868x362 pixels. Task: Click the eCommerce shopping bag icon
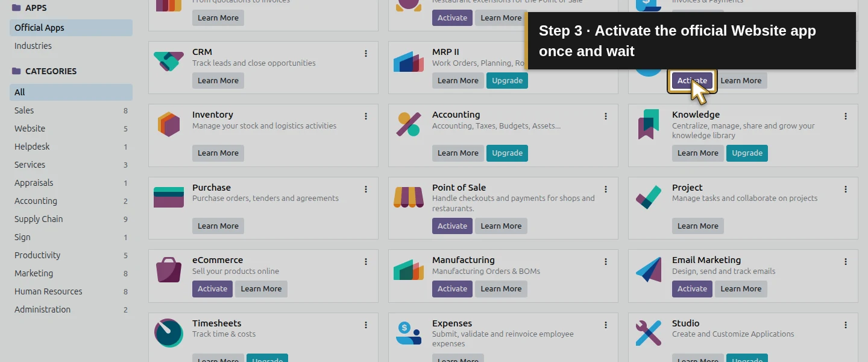coord(169,270)
